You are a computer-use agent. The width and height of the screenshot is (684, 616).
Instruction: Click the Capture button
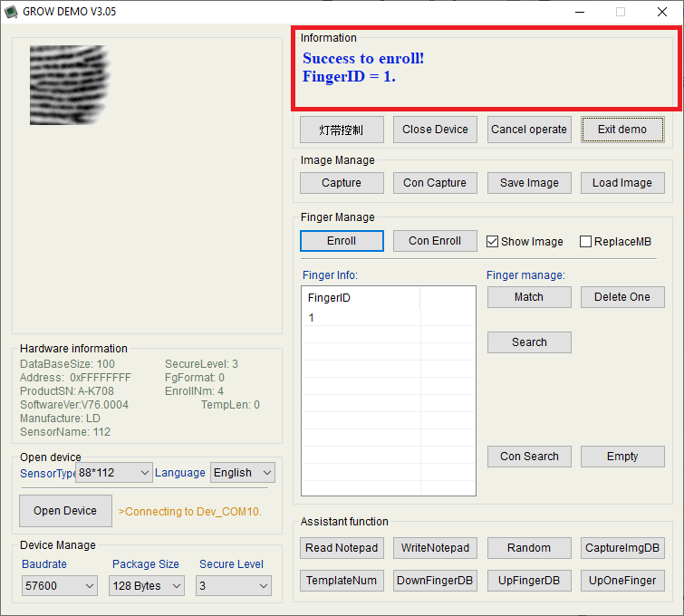(342, 183)
